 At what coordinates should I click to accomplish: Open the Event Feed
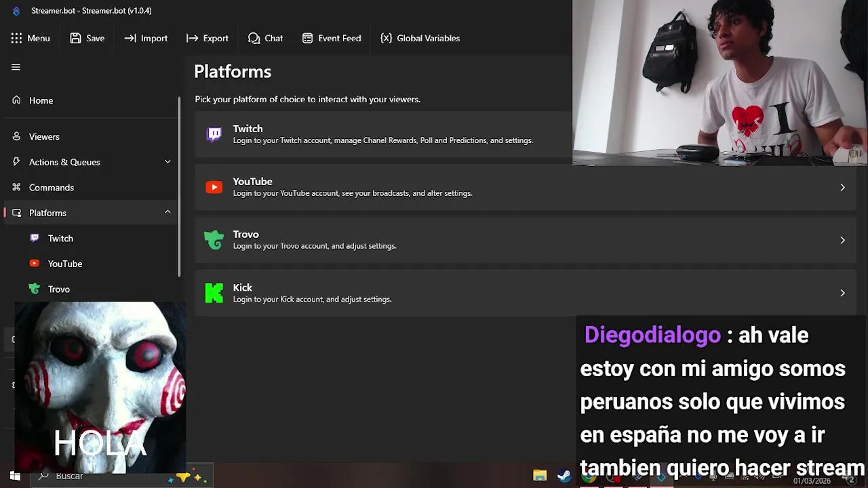(x=331, y=39)
